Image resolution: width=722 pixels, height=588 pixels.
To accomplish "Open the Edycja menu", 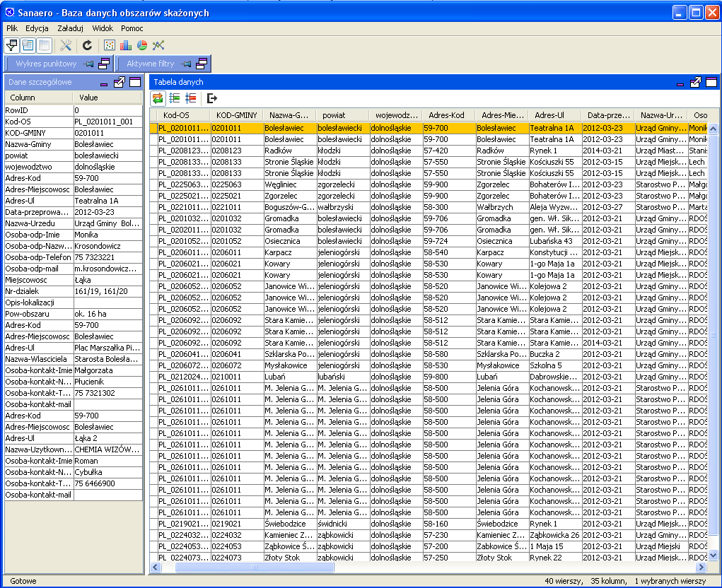I will pyautogui.click(x=37, y=28).
